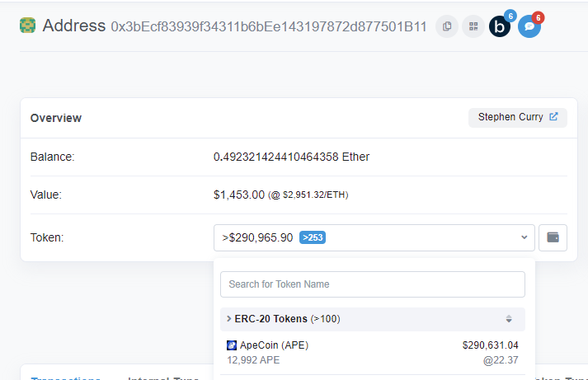This screenshot has height=380, width=588.
Task: Open the Blockscan 'b' icon with badge
Action: coord(500,26)
